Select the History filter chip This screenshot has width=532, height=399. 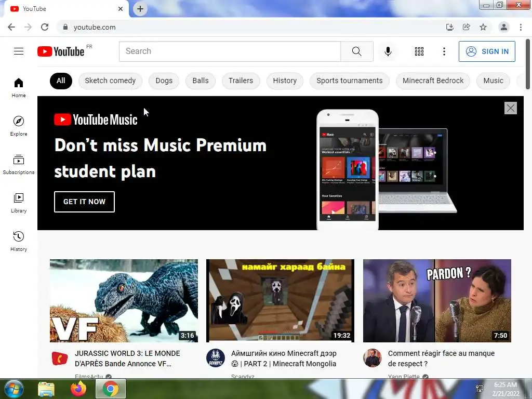285,81
